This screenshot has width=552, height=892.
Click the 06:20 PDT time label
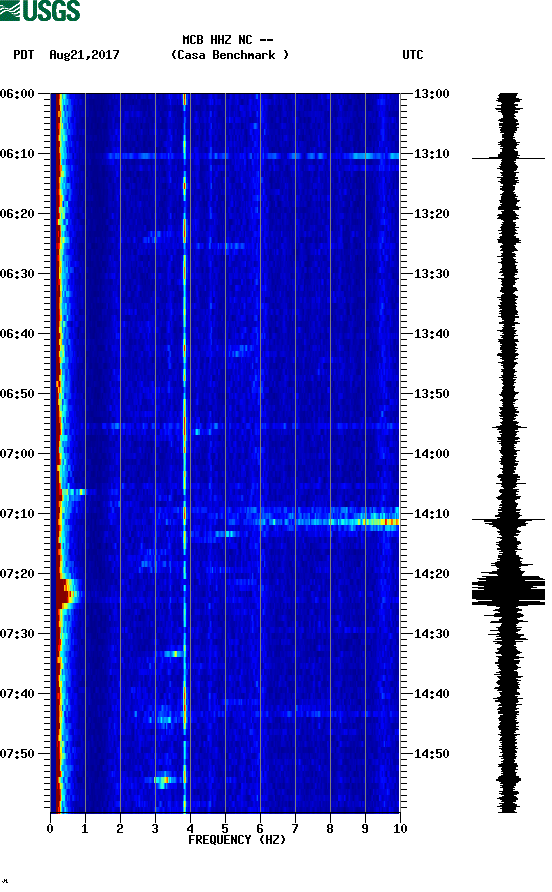point(17,214)
